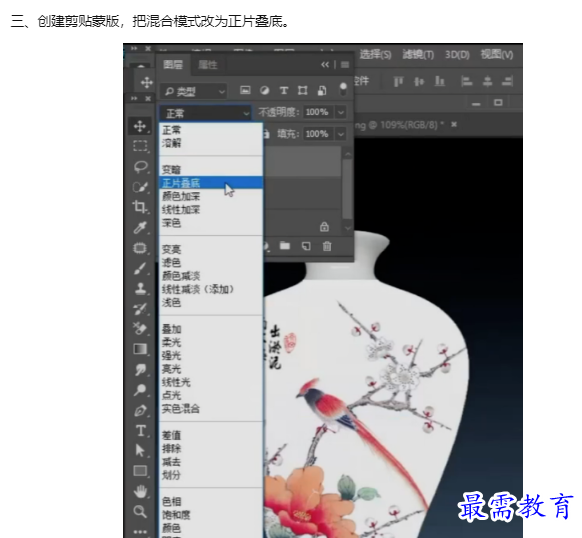
Task: Collapse the layers panel double-arrow
Action: tap(325, 65)
